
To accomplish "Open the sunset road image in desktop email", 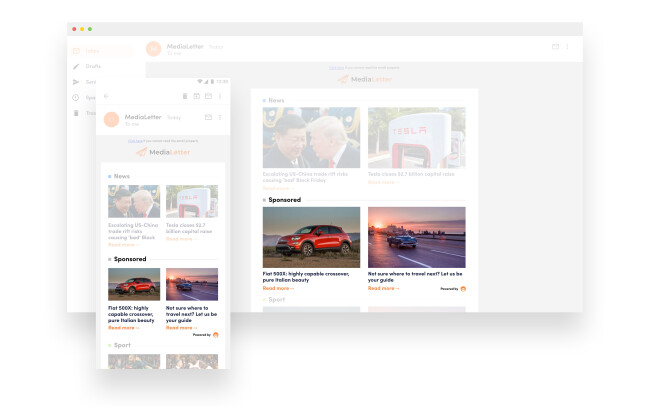I will pyautogui.click(x=416, y=237).
